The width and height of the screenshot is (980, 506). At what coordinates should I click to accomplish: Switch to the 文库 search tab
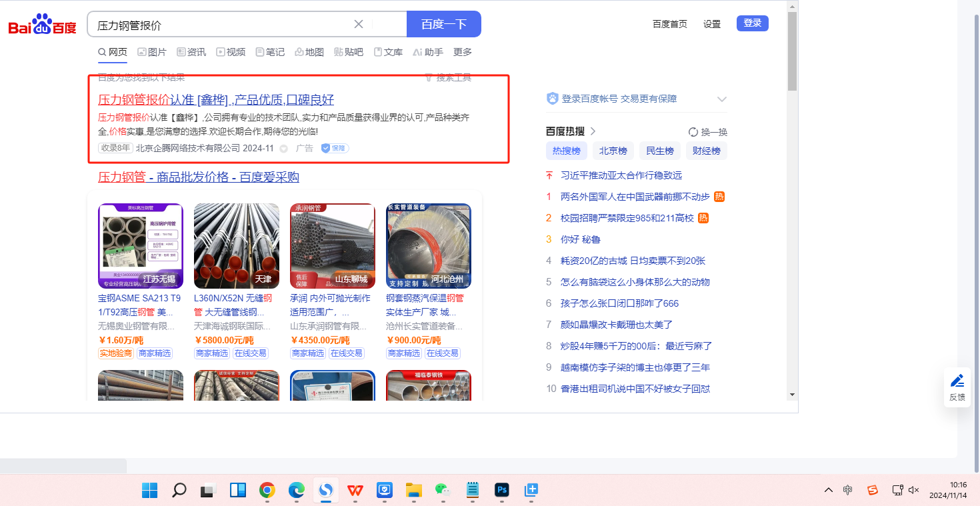tap(388, 52)
